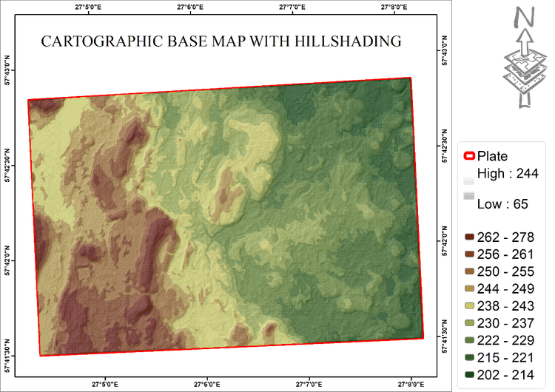Select the 262 - 278 elevation swatch
The image size is (555, 392).
(469, 237)
